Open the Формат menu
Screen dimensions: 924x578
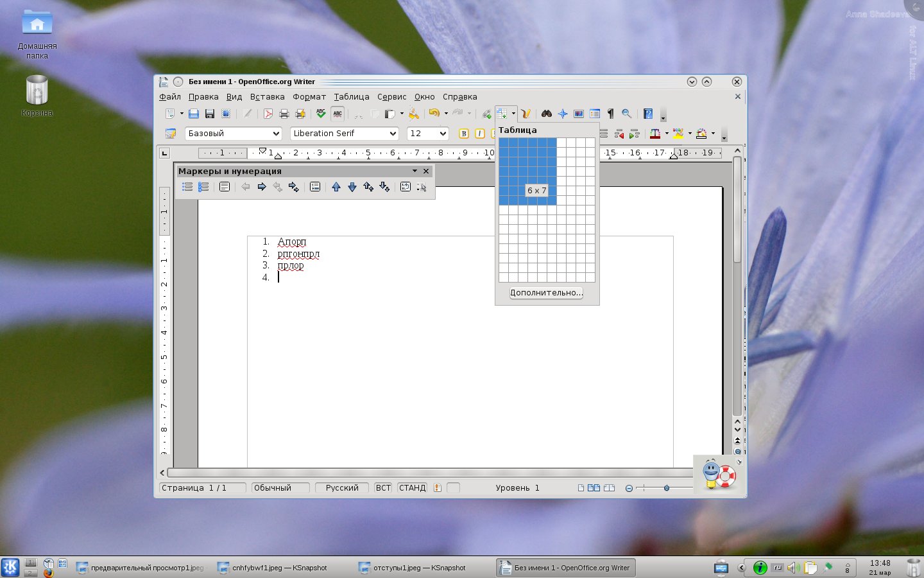click(309, 97)
